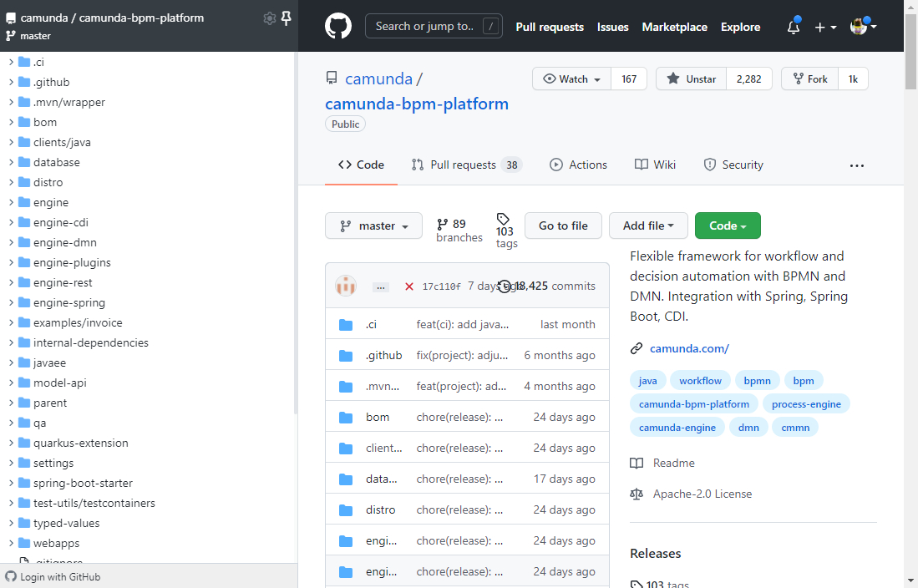Open Marketplace in top navigation
Viewport: 918px width, 588px height.
674,27
